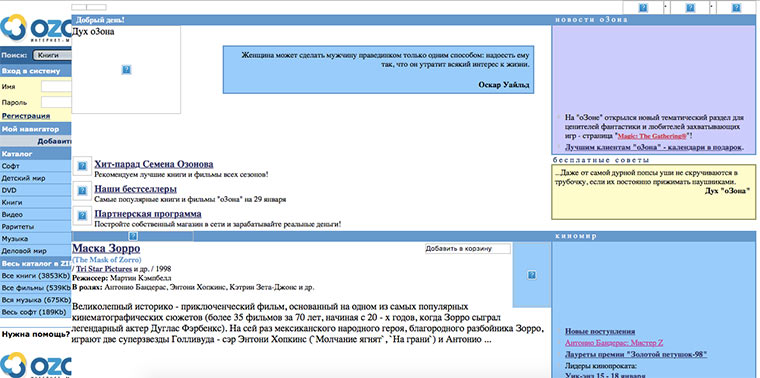
Task: Open the Книги catalog section
Action: point(35,202)
